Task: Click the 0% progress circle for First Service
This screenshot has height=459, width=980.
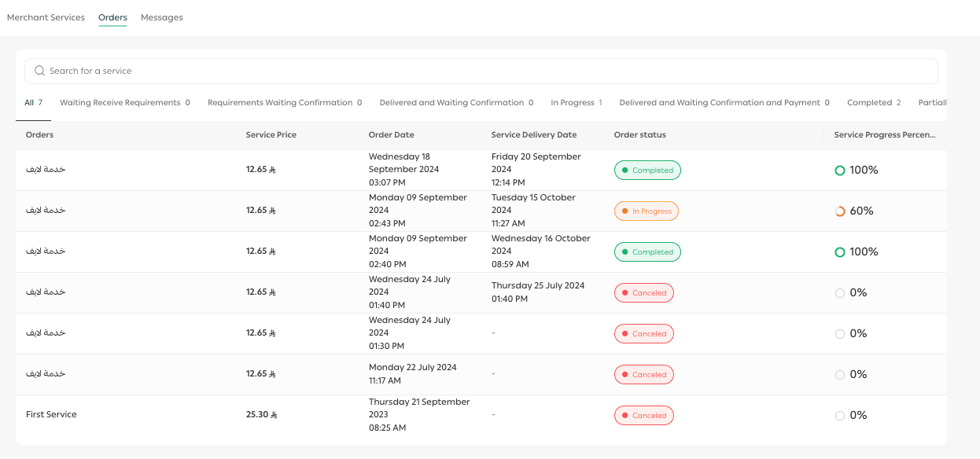Action: pos(840,416)
